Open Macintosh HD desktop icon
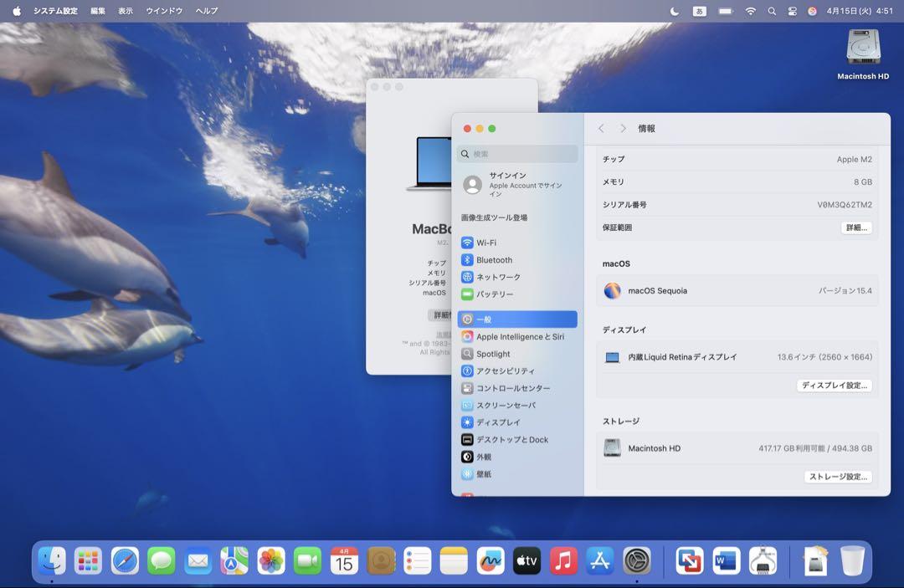This screenshot has height=588, width=904. [863, 54]
